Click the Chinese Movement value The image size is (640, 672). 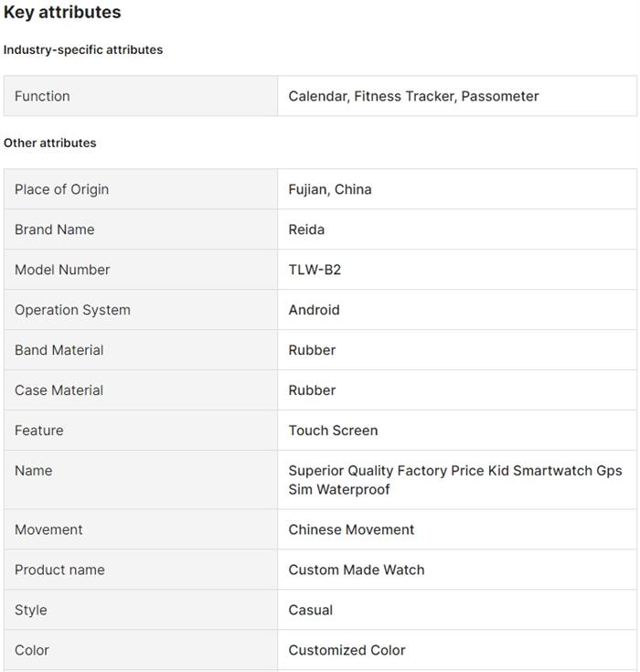click(351, 529)
